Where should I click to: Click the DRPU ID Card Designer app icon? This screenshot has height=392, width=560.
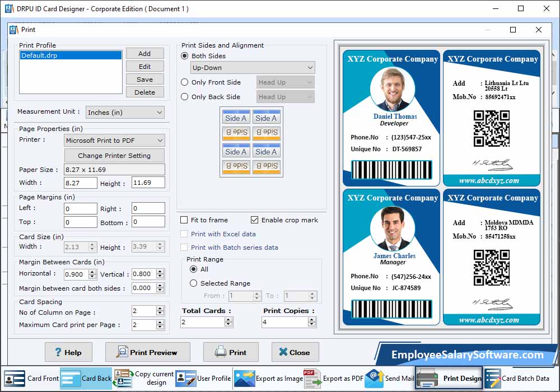pyautogui.click(x=10, y=8)
